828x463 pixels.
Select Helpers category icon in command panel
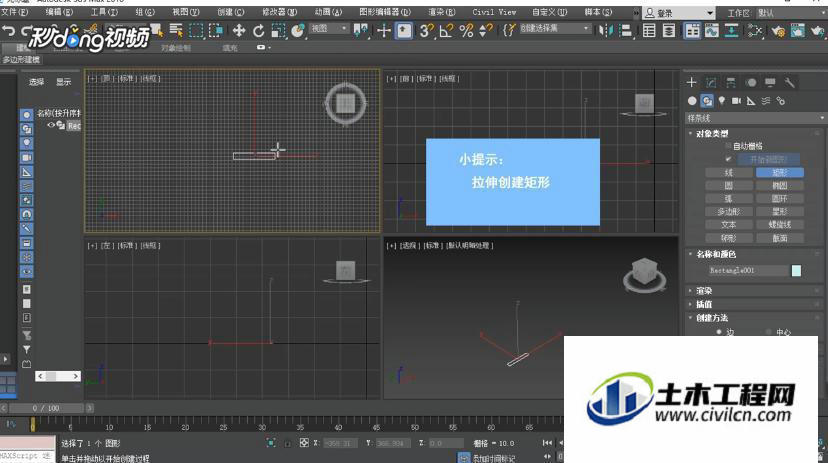point(751,101)
